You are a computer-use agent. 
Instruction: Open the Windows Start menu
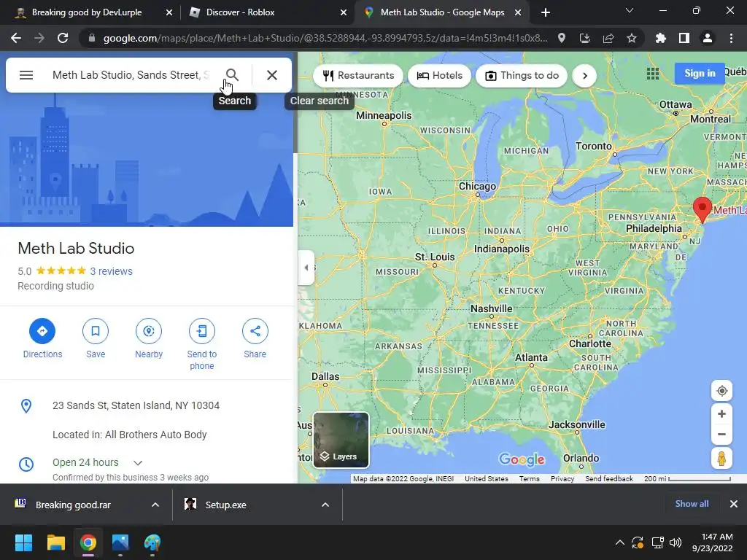(x=23, y=542)
